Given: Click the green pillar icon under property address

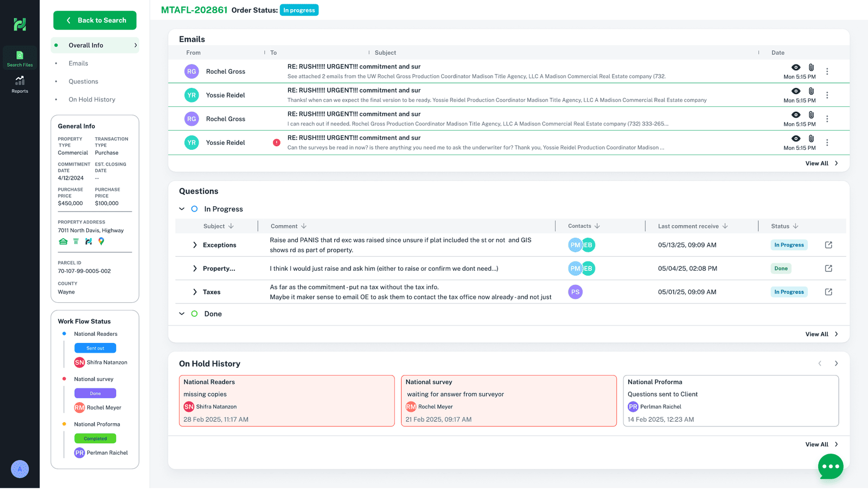Looking at the screenshot, I should click(76, 241).
